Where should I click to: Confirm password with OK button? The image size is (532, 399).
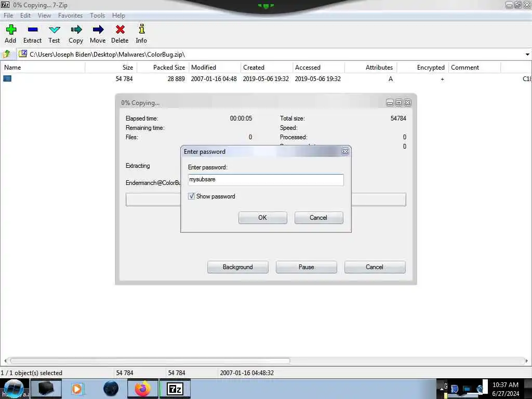(x=262, y=218)
